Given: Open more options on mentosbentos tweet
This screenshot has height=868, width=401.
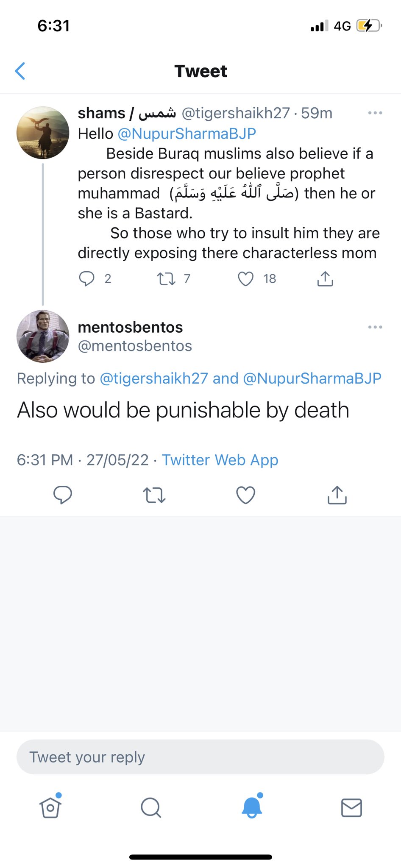Looking at the screenshot, I should 375,327.
